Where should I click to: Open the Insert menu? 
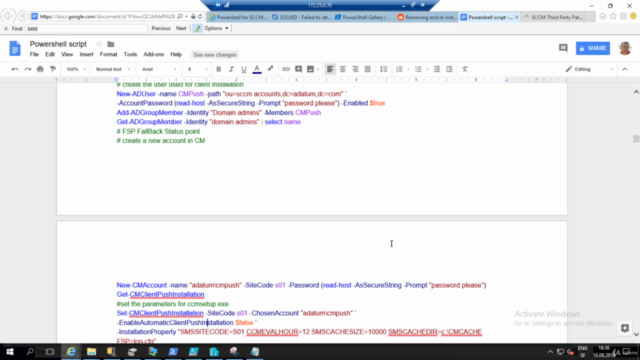87,54
